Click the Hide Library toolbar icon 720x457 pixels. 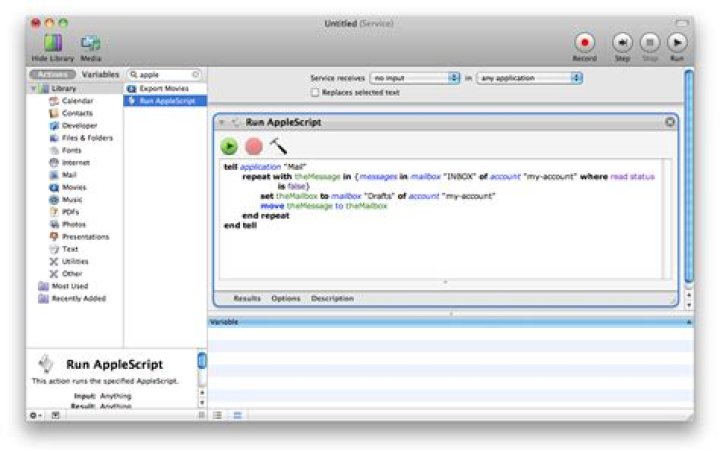pyautogui.click(x=53, y=43)
